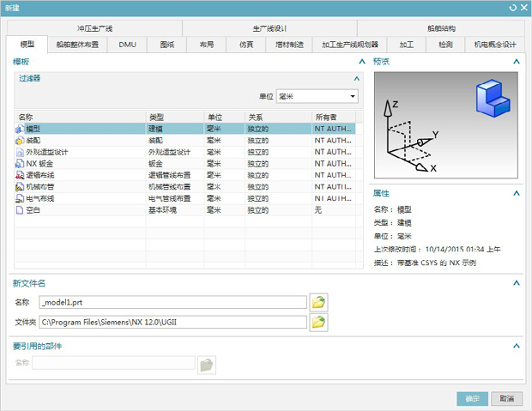The width and height of the screenshot is (532, 411).
Task: Select the 电气布线 template icon
Action: click(19, 198)
